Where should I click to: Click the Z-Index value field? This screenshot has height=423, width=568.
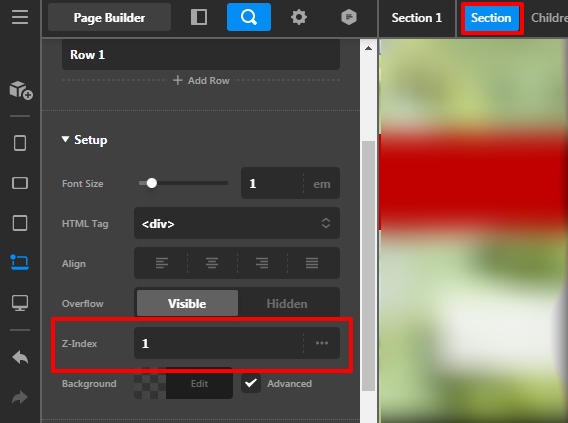pyautogui.click(x=219, y=343)
